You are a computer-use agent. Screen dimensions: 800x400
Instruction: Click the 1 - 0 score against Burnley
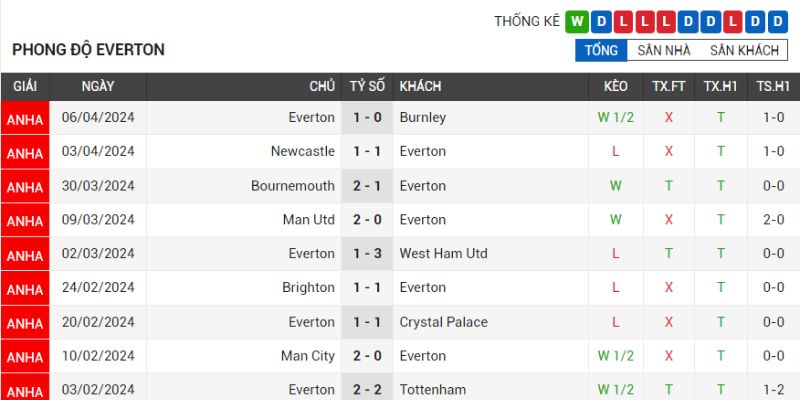click(x=367, y=118)
